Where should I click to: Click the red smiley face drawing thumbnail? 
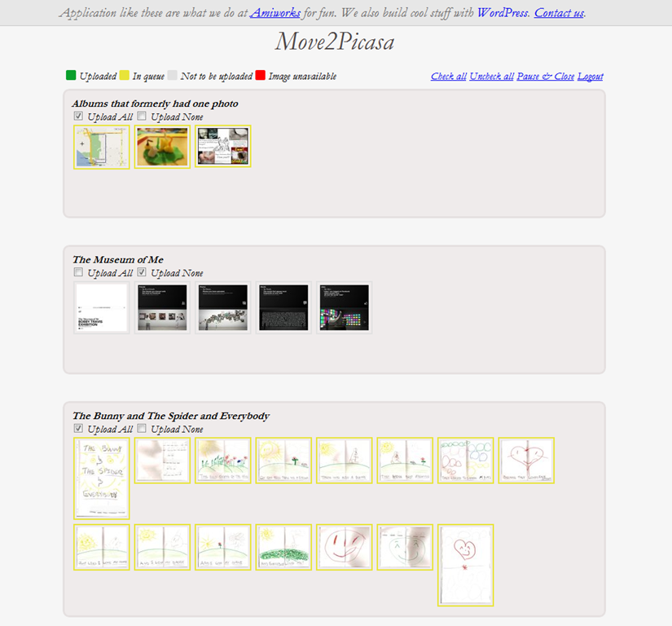[344, 547]
